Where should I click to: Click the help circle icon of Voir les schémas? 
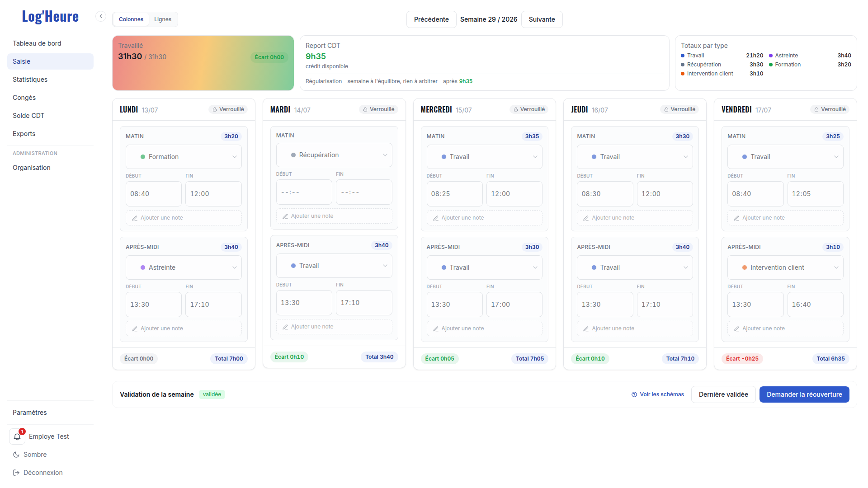[634, 394]
